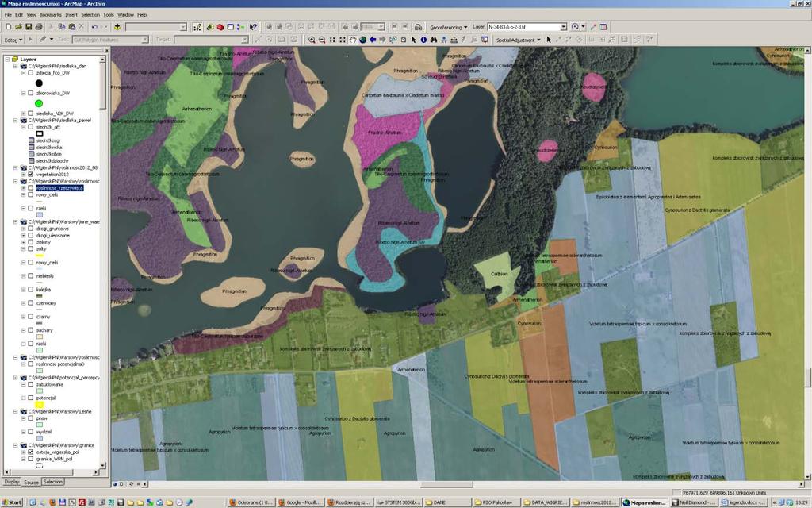Open the Bookmarks menu
This screenshot has height=508, width=812.
pos(50,15)
